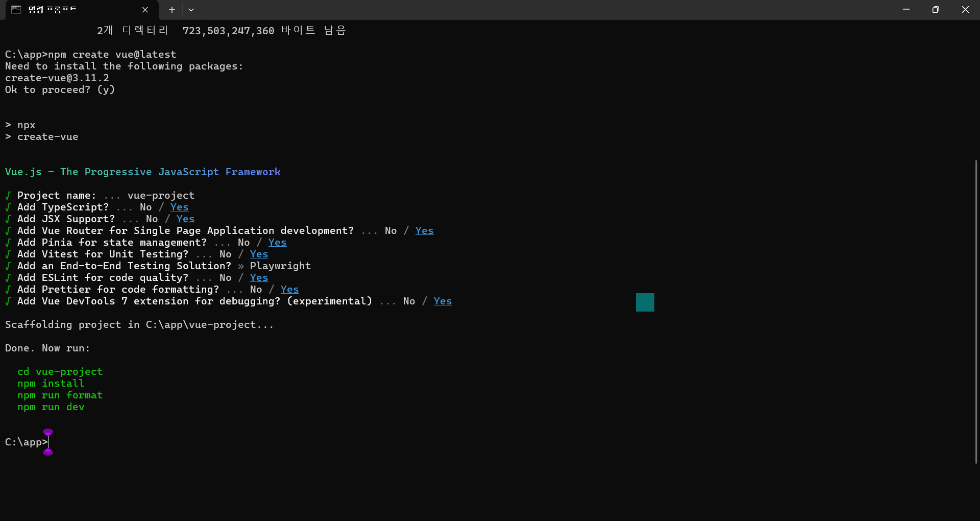
Task: Click "Playwright" on the End-to-End Testing line
Action: pyautogui.click(x=280, y=266)
